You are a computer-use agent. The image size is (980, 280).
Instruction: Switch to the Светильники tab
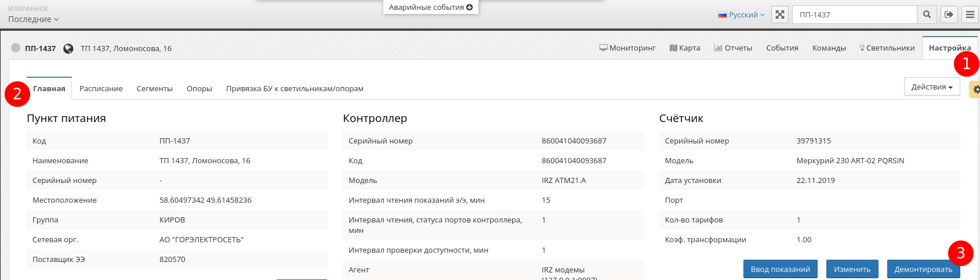point(887,48)
